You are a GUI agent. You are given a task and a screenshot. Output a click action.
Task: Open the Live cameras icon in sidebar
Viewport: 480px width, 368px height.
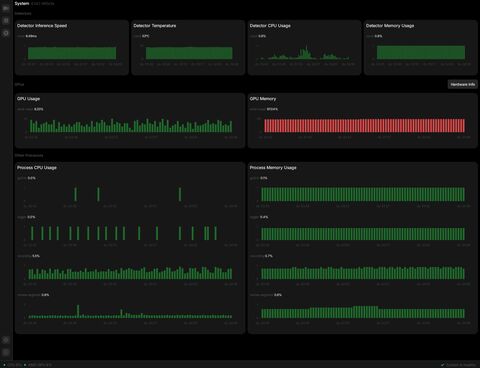pos(6,8)
